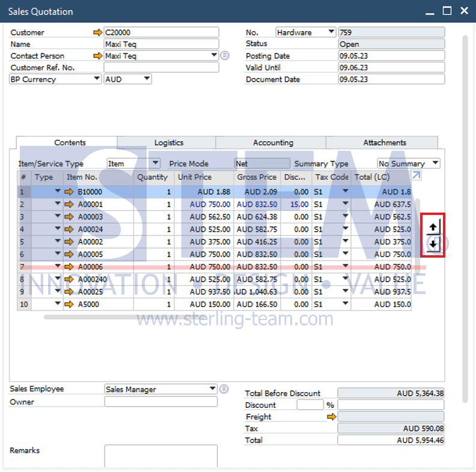The height and width of the screenshot is (472, 476).
Task: Click the Sales Employee details icon
Action: (224, 389)
